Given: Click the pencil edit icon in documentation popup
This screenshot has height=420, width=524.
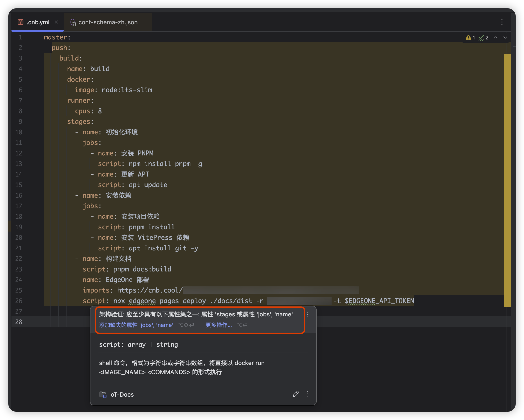Looking at the screenshot, I should pyautogui.click(x=296, y=394).
